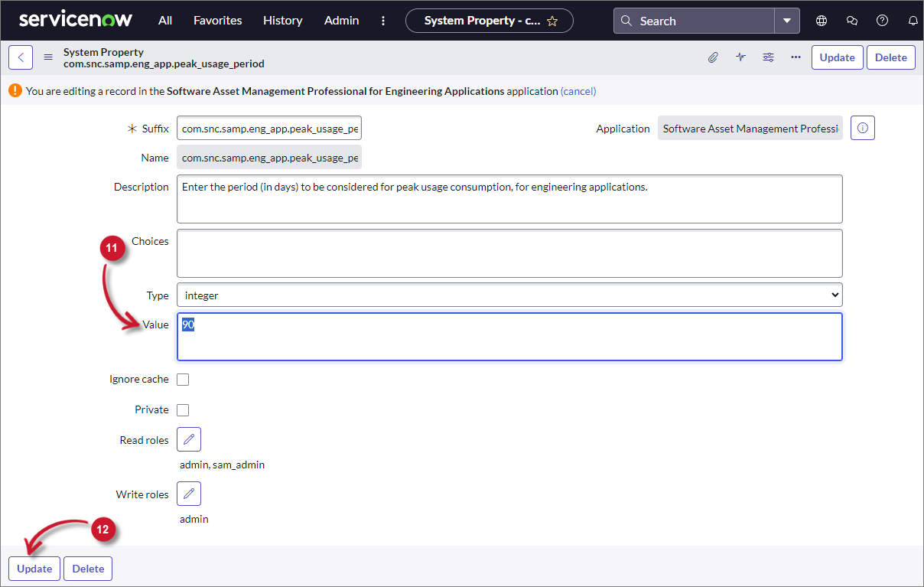
Task: Open the activity stream pulse icon
Action: coord(740,57)
